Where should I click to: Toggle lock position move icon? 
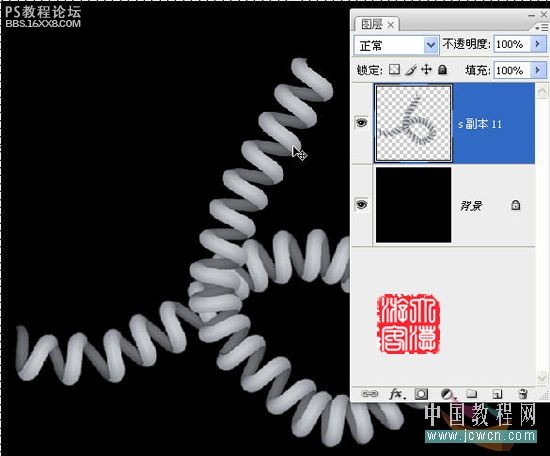point(426,69)
